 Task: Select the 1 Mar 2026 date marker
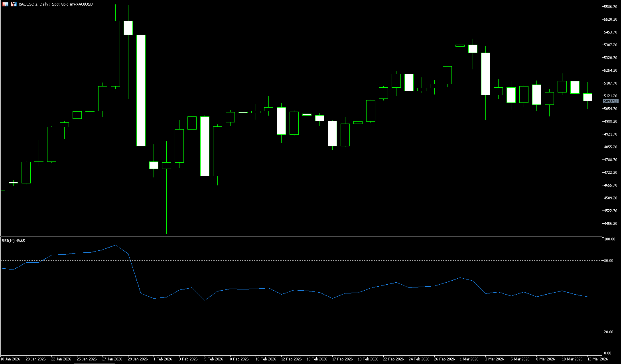[x=469, y=359]
